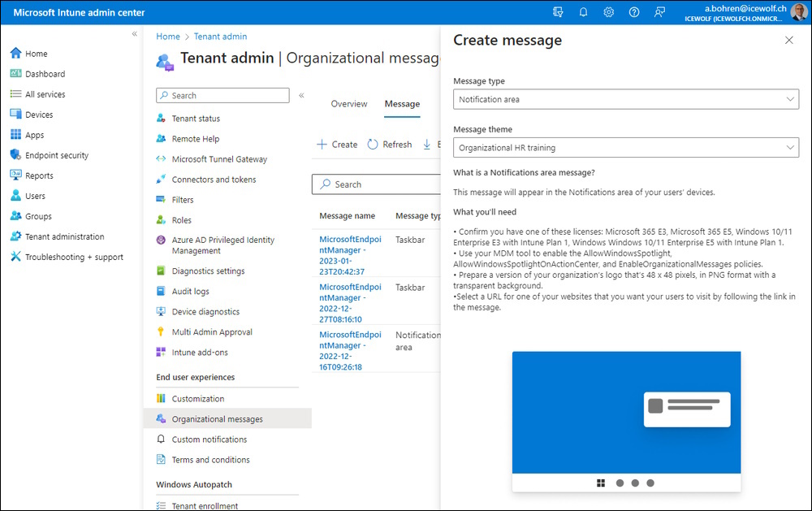
Task: Open the Home icon in left navigation
Action: tap(15, 53)
